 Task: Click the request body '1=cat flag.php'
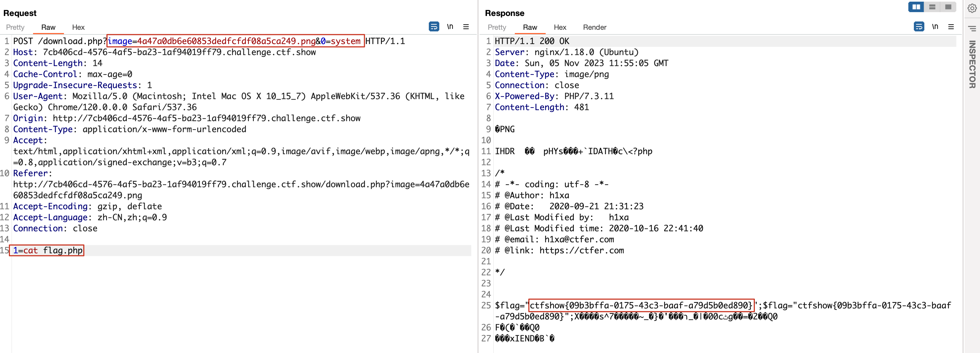48,250
